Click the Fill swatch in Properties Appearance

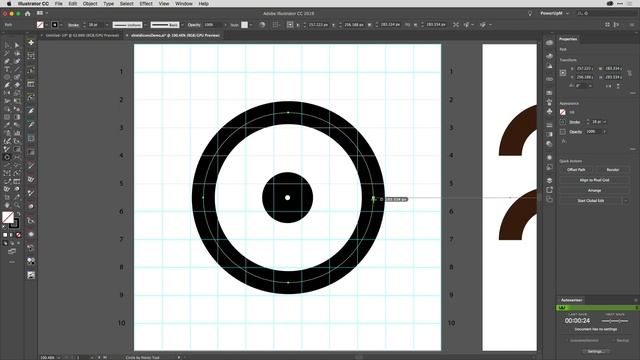coord(563,112)
